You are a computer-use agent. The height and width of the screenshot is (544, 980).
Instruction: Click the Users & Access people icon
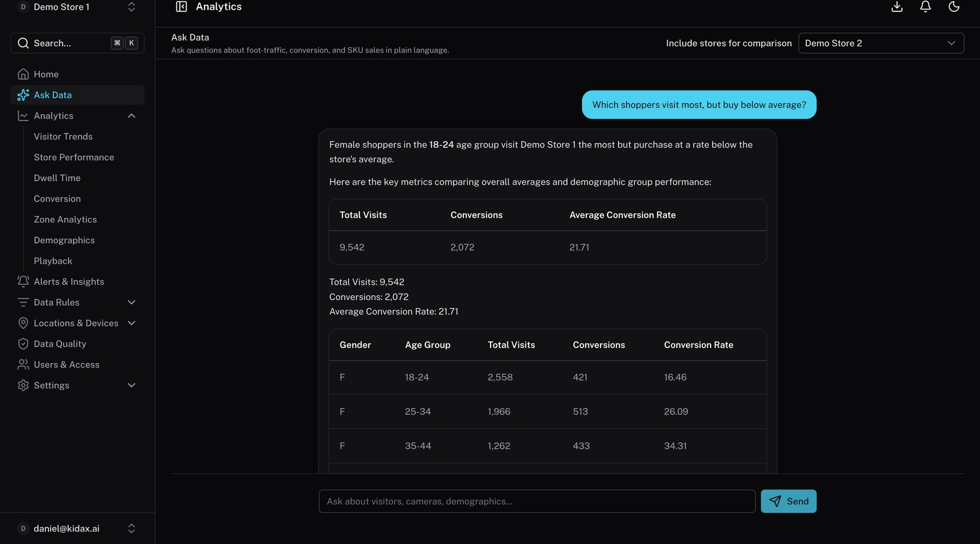pos(23,364)
